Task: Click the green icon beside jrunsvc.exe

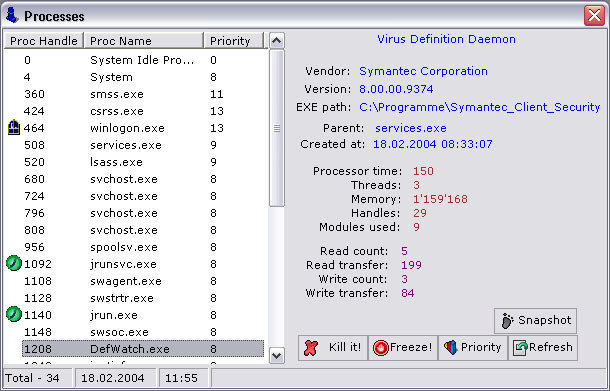Action: [14, 263]
